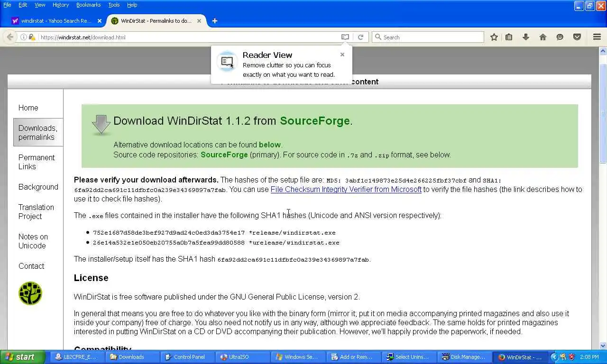The height and width of the screenshot is (364, 607).
Task: Click into the URL address field
Action: [190, 37]
